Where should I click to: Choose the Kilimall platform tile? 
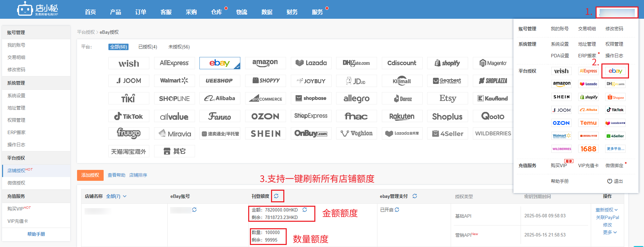402,81
